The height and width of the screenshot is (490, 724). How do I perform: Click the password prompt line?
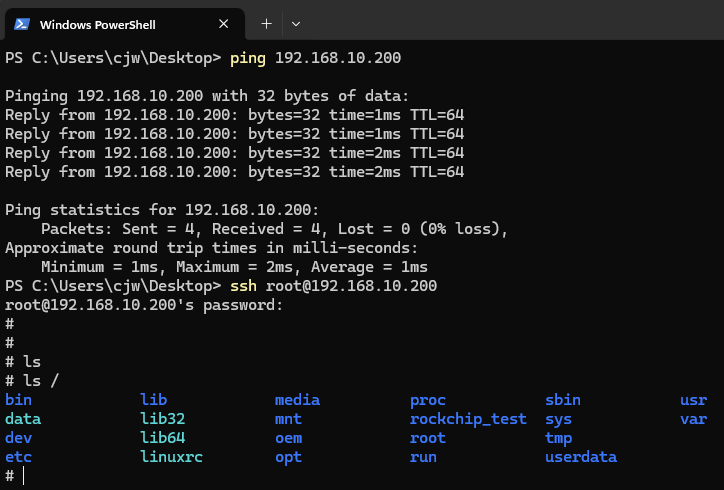144,305
